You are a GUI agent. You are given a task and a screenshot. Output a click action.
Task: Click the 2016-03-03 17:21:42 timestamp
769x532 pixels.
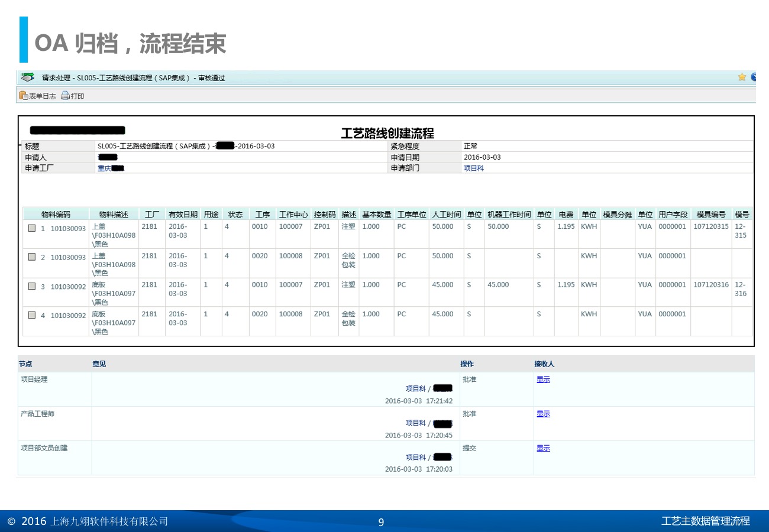coord(419,401)
